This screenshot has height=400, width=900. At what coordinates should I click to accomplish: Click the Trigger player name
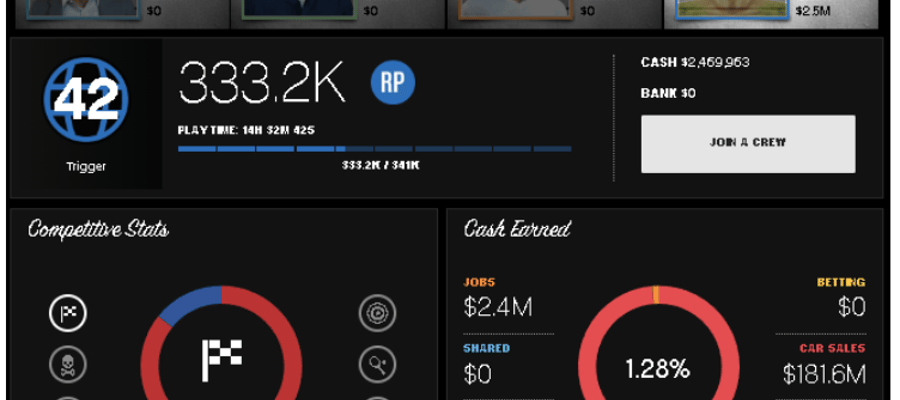click(x=86, y=167)
